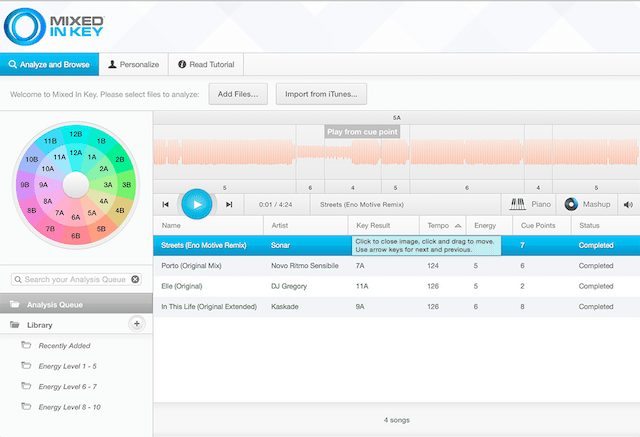The height and width of the screenshot is (437, 640).
Task: Click key result 11A for Elle
Action: click(x=362, y=286)
